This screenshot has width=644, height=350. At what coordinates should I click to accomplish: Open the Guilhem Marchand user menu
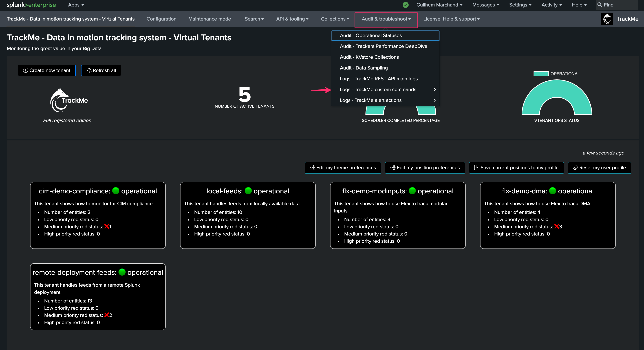point(439,5)
